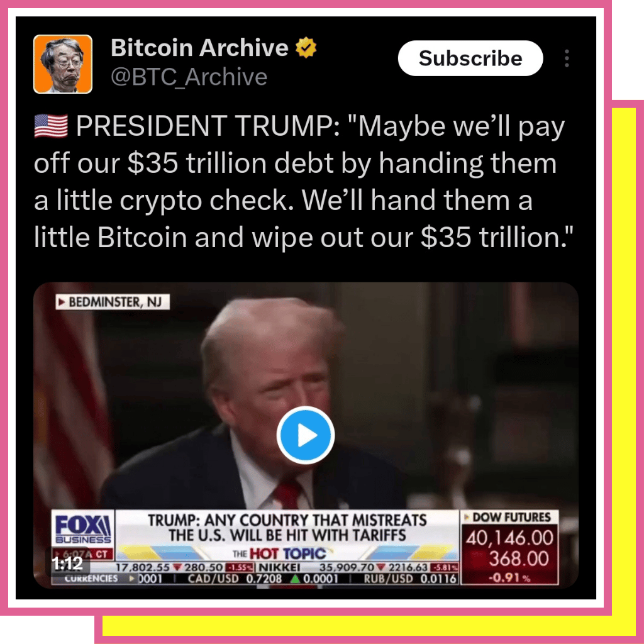Click the Dow Futures box in video
This screenshot has width=644, height=644.
tap(509, 547)
